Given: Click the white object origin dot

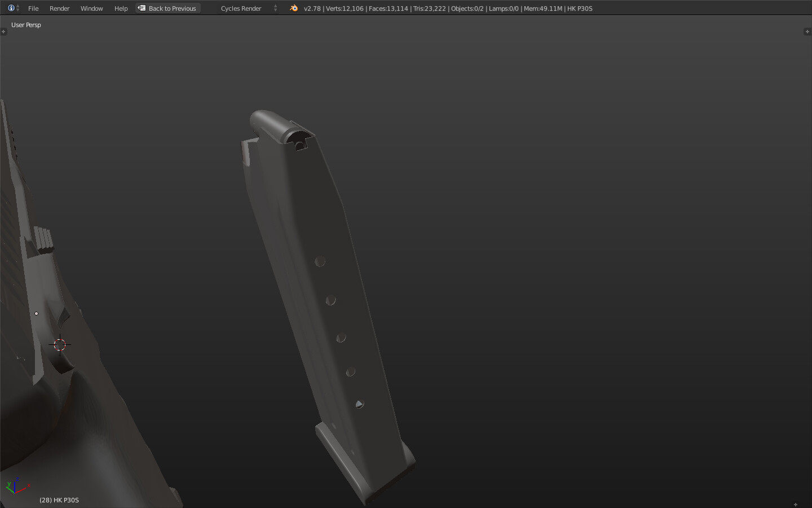Looking at the screenshot, I should (x=37, y=313).
